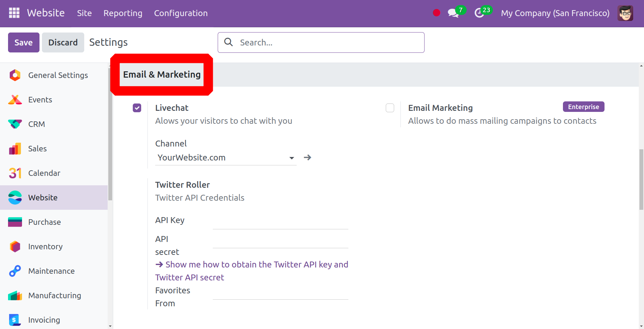Click the CRM app icon in sidebar
The height and width of the screenshot is (329, 644).
pyautogui.click(x=15, y=124)
